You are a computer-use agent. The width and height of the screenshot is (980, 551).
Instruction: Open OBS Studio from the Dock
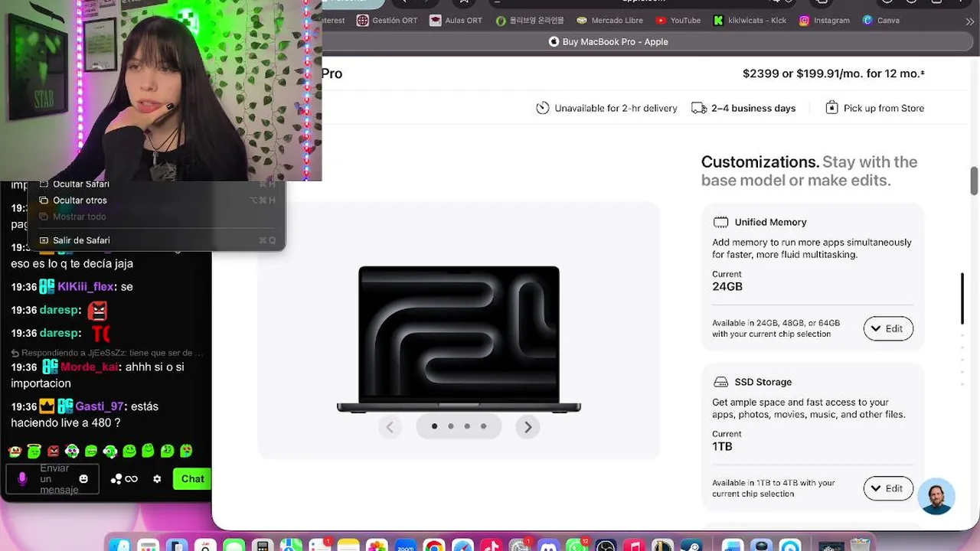(x=605, y=546)
